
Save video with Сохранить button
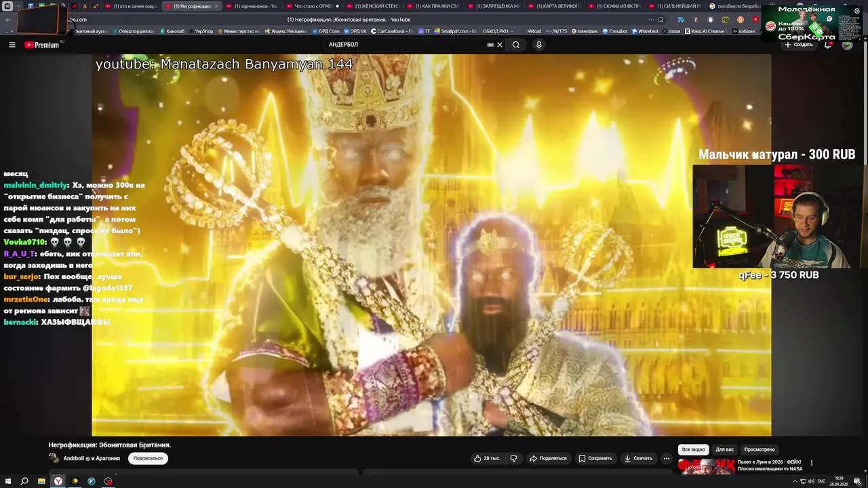595,458
